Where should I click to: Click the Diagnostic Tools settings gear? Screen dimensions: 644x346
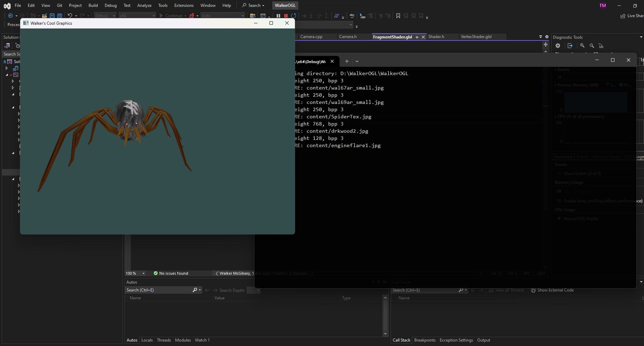click(558, 46)
